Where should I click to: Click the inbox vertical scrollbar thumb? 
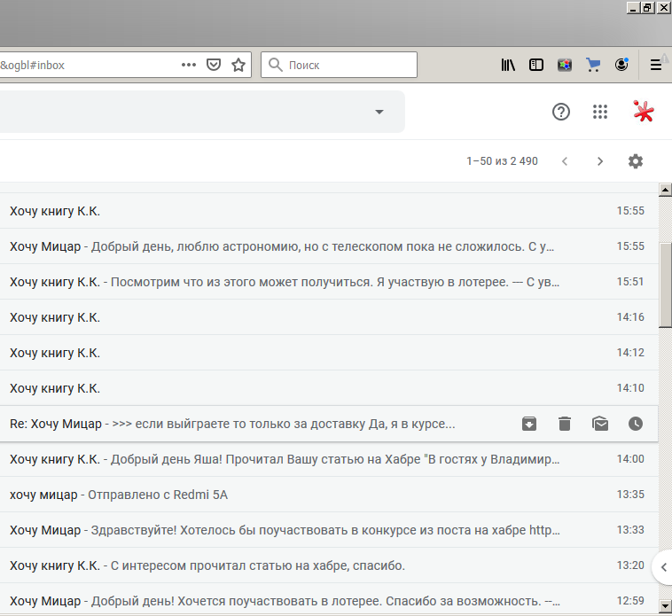point(665,284)
